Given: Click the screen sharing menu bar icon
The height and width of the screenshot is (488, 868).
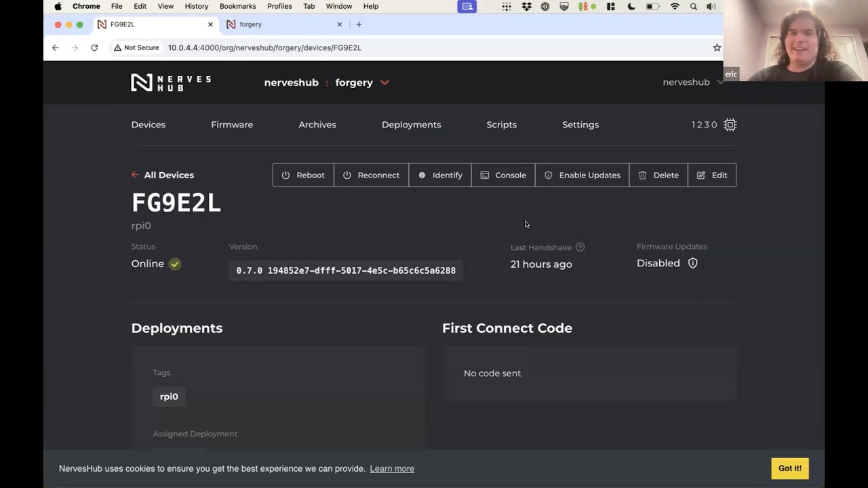Looking at the screenshot, I should (x=467, y=6).
